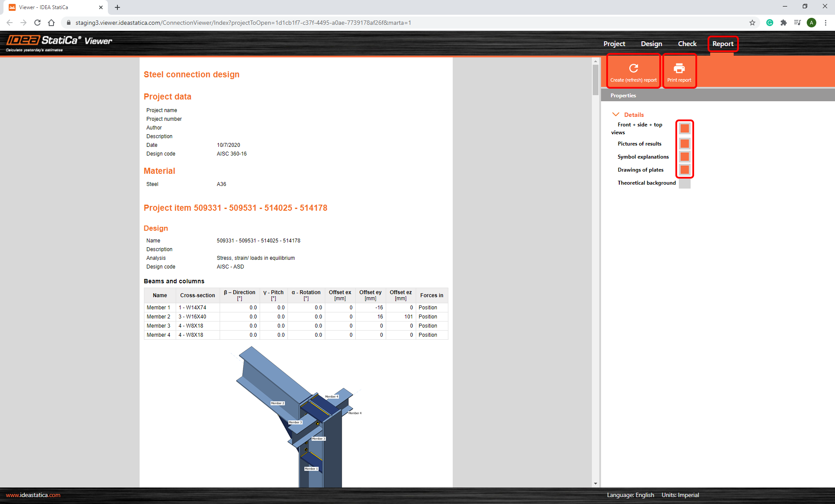Enable the Theoretical background checkbox
This screenshot has width=835, height=504.
685,183
